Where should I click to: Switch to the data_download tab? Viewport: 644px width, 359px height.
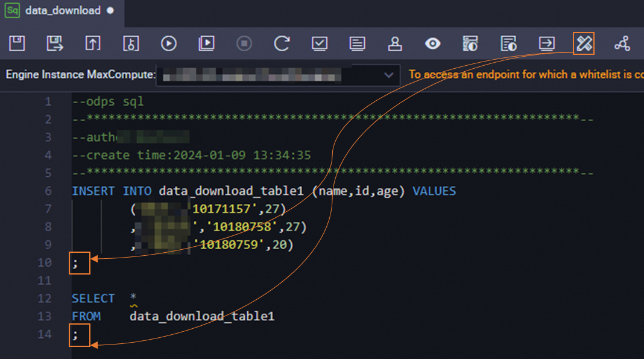click(63, 11)
